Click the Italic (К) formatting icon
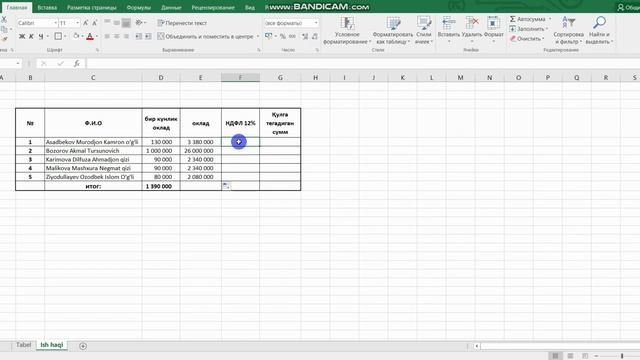Image resolution: width=640 pixels, height=360 pixels. click(31, 37)
